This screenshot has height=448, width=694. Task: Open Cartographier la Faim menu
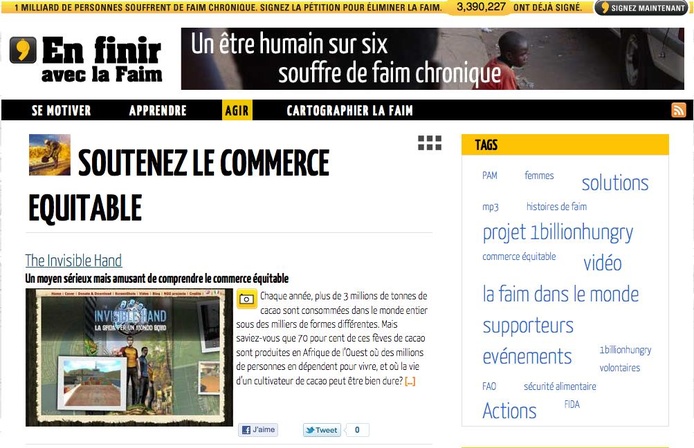click(350, 111)
